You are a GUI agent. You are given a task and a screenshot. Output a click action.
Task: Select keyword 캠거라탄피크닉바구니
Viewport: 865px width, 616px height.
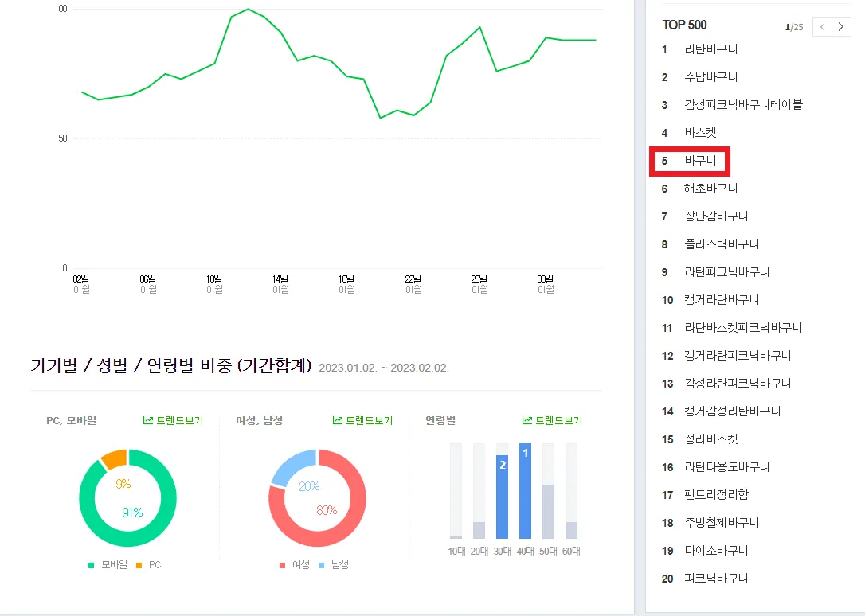(x=738, y=356)
